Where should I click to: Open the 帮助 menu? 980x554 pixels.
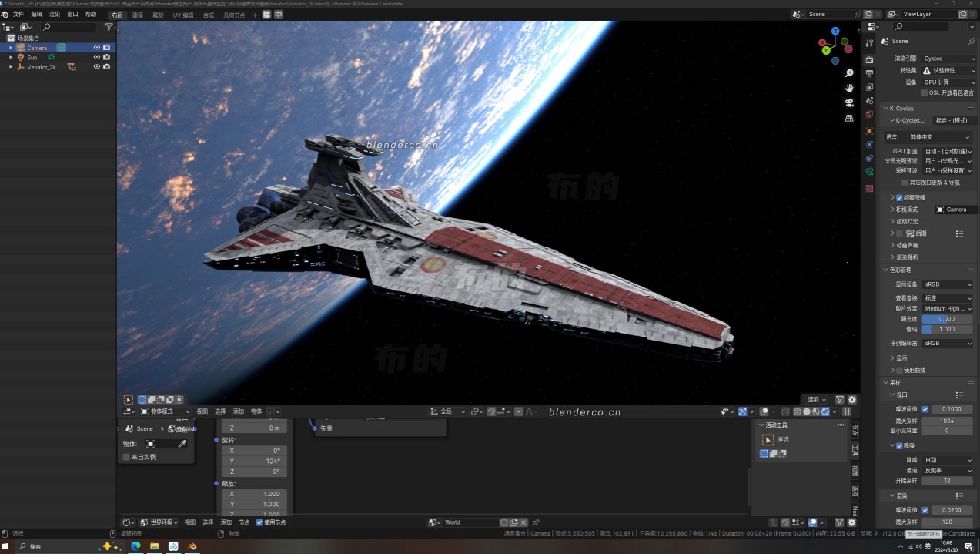[x=91, y=15]
